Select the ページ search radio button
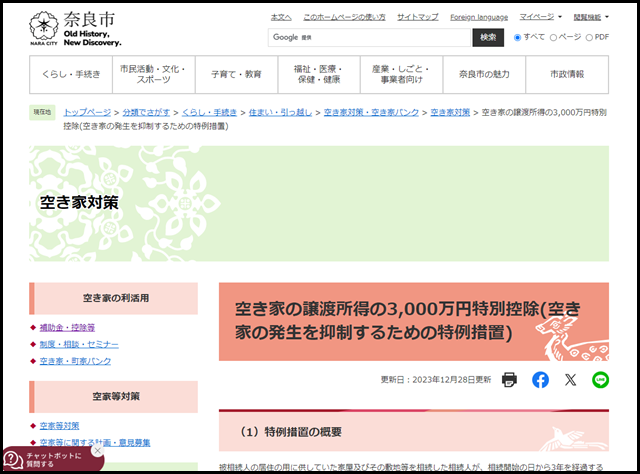Screen dimensions: 640x474 pyautogui.click(x=553, y=38)
